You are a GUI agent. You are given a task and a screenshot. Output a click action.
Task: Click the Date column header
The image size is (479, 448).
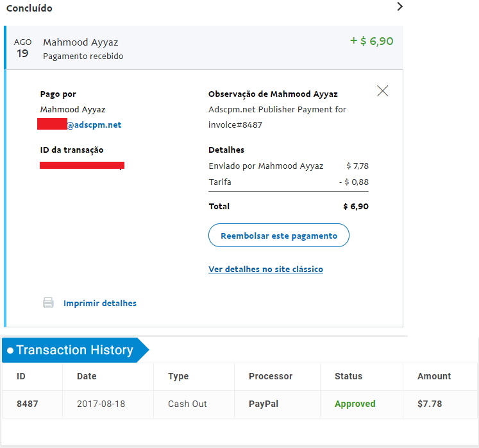(87, 376)
